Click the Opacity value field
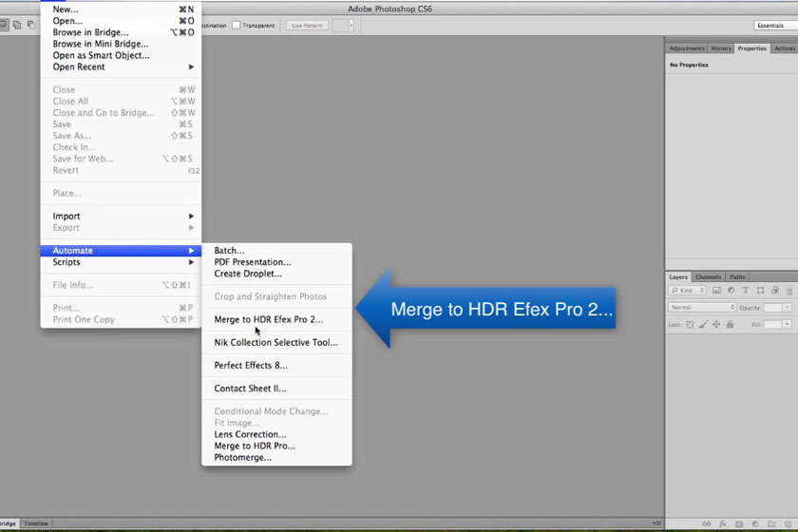 tap(772, 308)
